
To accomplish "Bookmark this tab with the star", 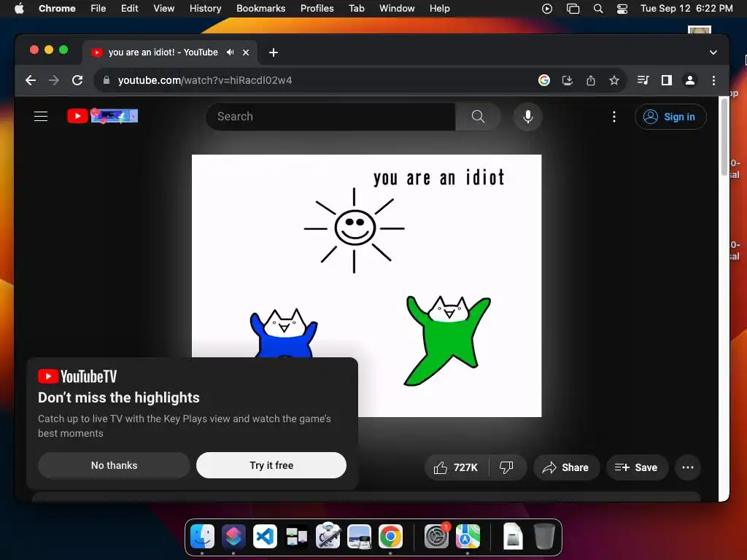I will point(614,80).
